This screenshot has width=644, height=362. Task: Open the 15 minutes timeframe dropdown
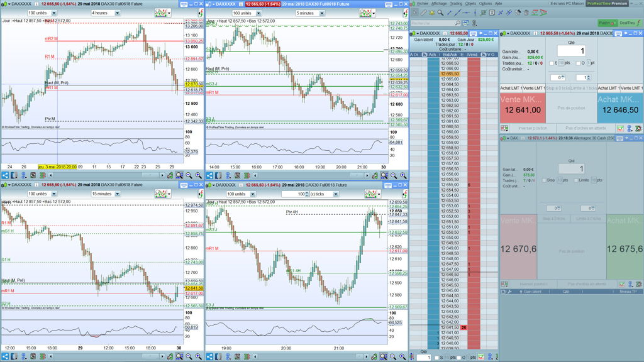(x=117, y=194)
